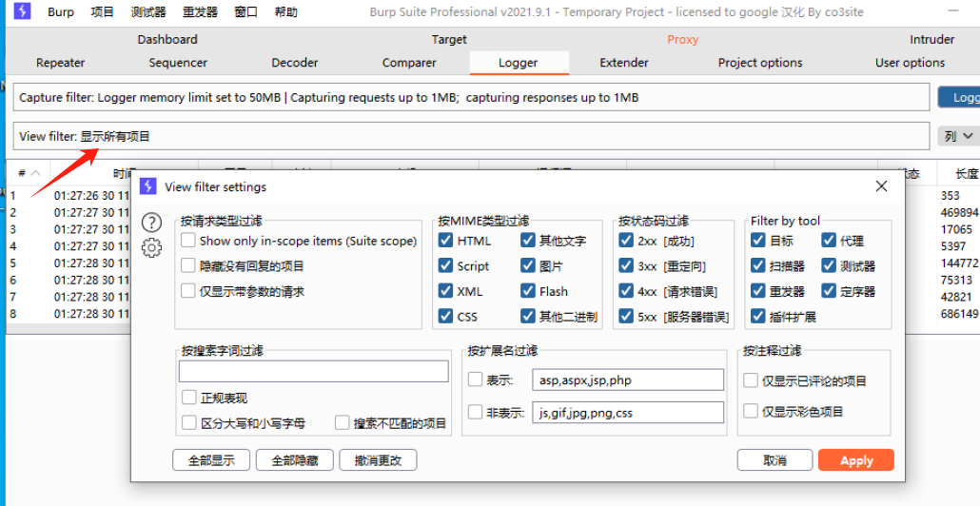980x506 pixels.
Task: Click the Capture filter bar
Action: [x=471, y=97]
